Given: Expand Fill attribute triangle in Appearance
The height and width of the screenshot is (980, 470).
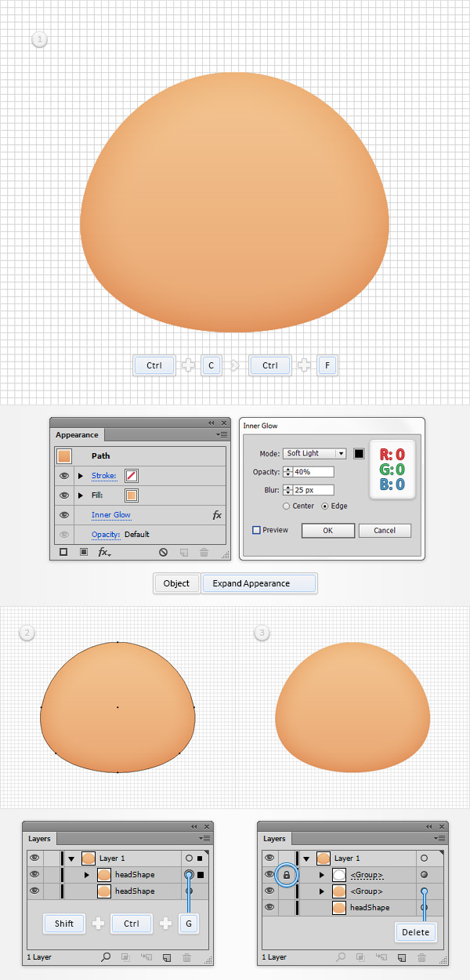Looking at the screenshot, I should (x=81, y=495).
